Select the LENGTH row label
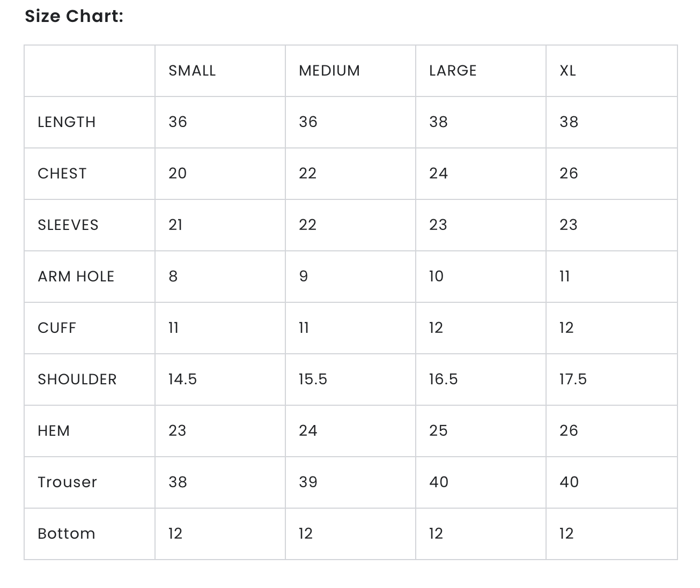The height and width of the screenshot is (588, 700). tap(67, 122)
